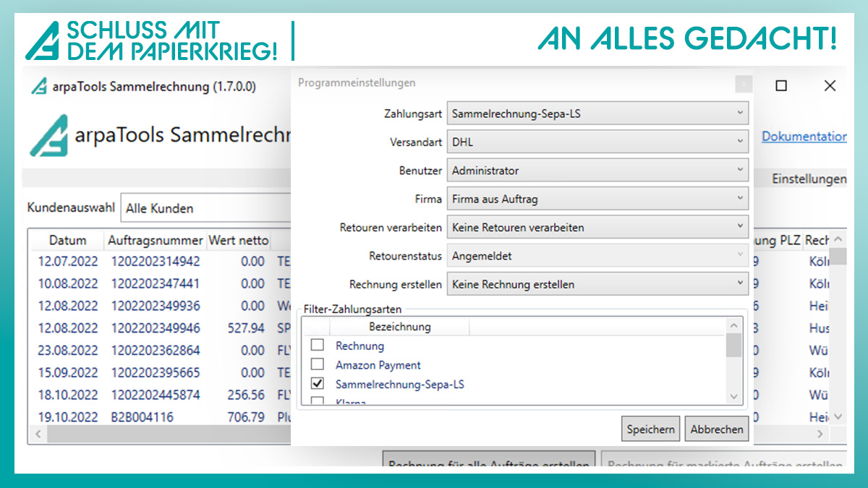Sort by the Wert netto column header

pyautogui.click(x=238, y=240)
